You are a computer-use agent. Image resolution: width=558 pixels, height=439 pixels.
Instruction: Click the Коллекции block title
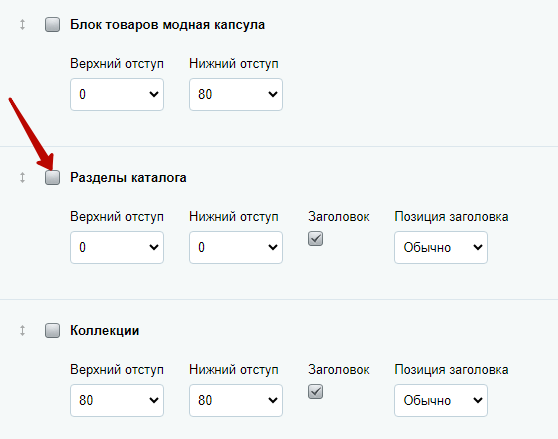105,330
